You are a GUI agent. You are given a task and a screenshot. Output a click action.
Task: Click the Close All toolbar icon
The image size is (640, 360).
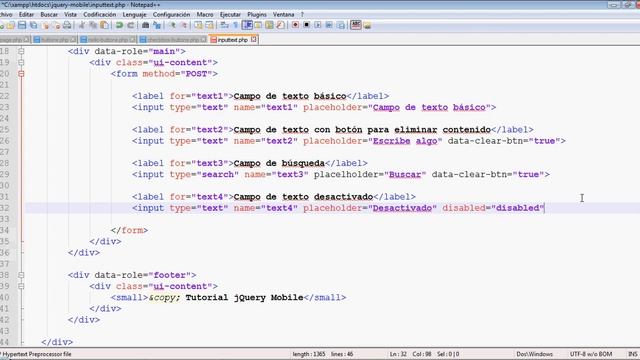(57, 25)
